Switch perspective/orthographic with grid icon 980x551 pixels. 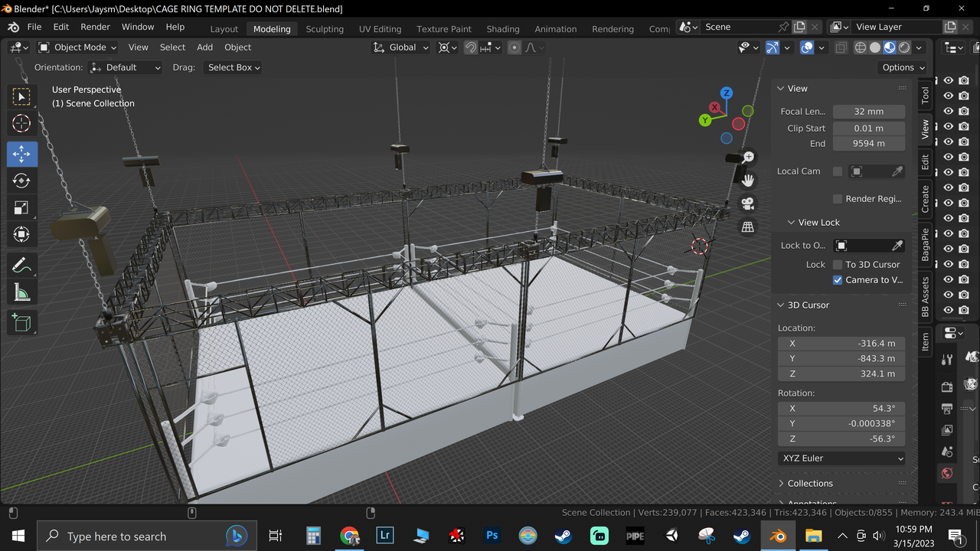[748, 227]
